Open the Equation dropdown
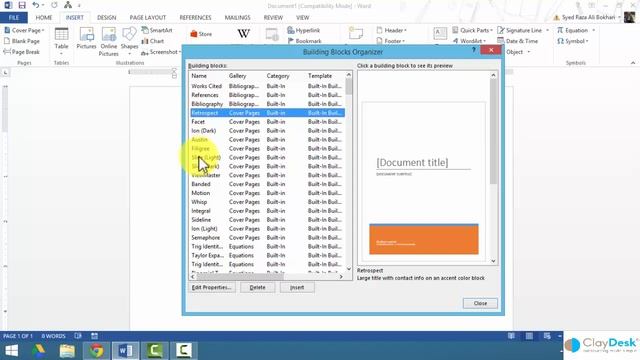 coord(576,30)
